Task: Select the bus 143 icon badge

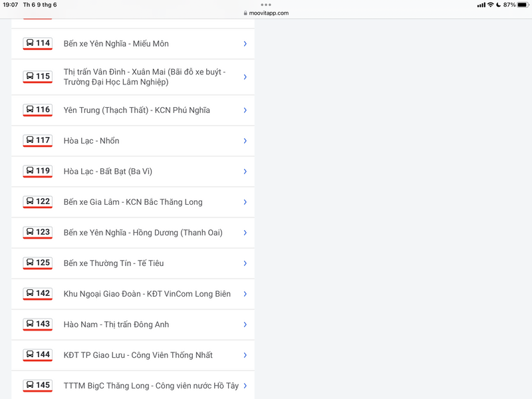Action: point(38,324)
